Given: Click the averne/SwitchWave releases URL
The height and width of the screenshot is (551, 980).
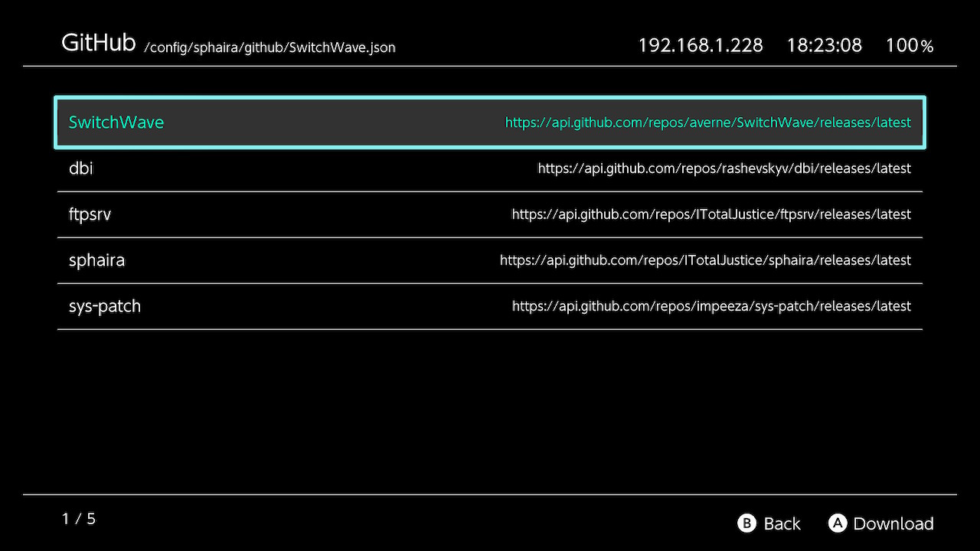Looking at the screenshot, I should point(708,122).
